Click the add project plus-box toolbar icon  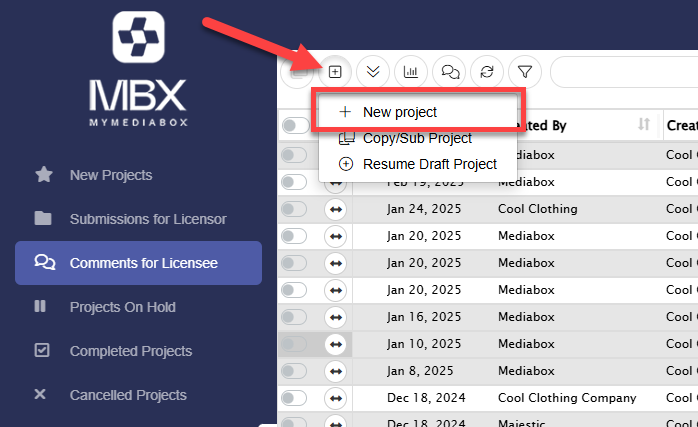(335, 72)
